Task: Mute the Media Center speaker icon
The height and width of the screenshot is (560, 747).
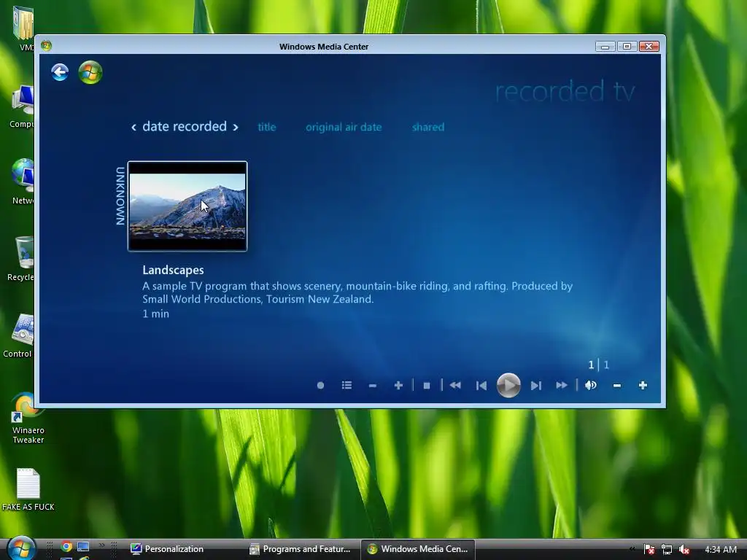Action: point(591,385)
